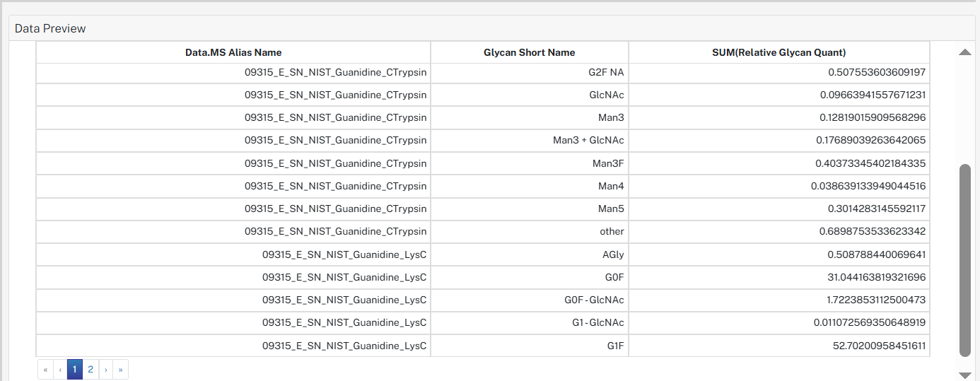Click value 1.7223853112500473
Image resolution: width=980 pixels, height=381 pixels.
tap(877, 300)
